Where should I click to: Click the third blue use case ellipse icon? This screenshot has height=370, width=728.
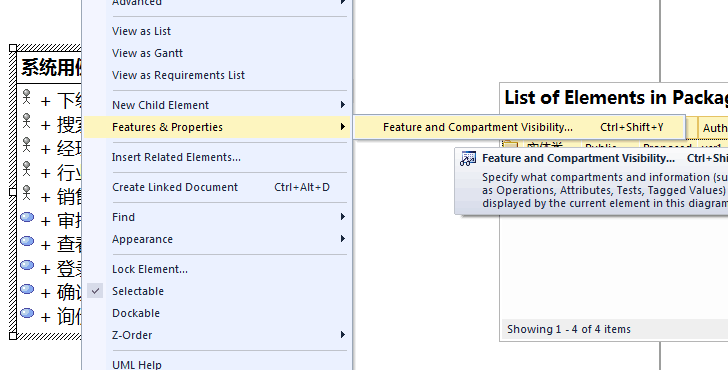27,265
